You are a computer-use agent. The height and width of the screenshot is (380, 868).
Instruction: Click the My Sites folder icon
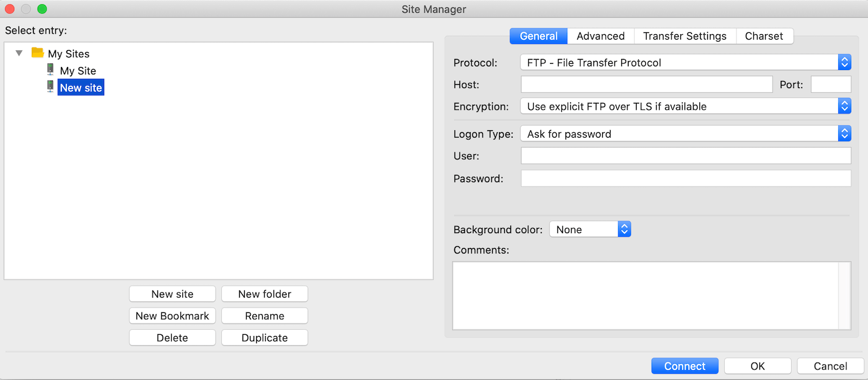(37, 53)
